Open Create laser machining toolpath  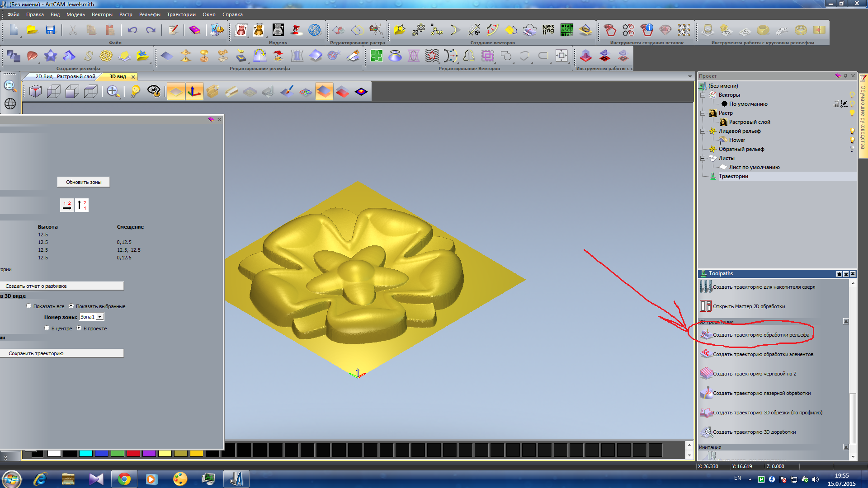[x=761, y=393]
